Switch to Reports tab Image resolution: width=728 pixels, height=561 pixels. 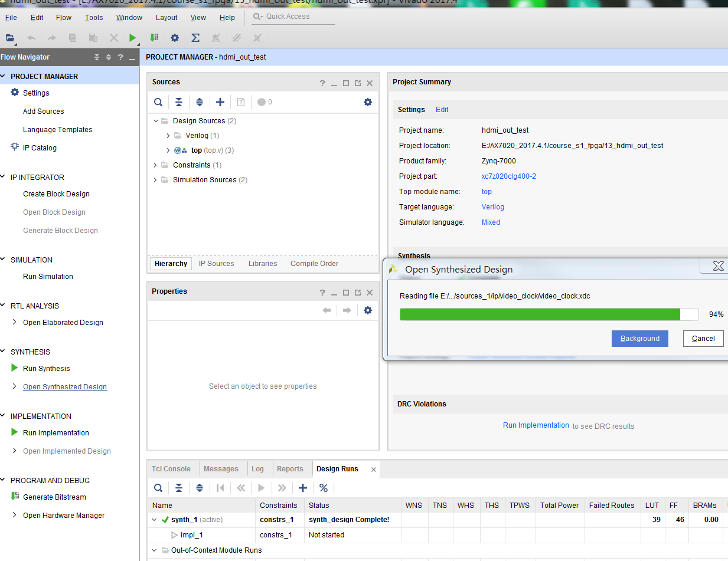click(290, 469)
